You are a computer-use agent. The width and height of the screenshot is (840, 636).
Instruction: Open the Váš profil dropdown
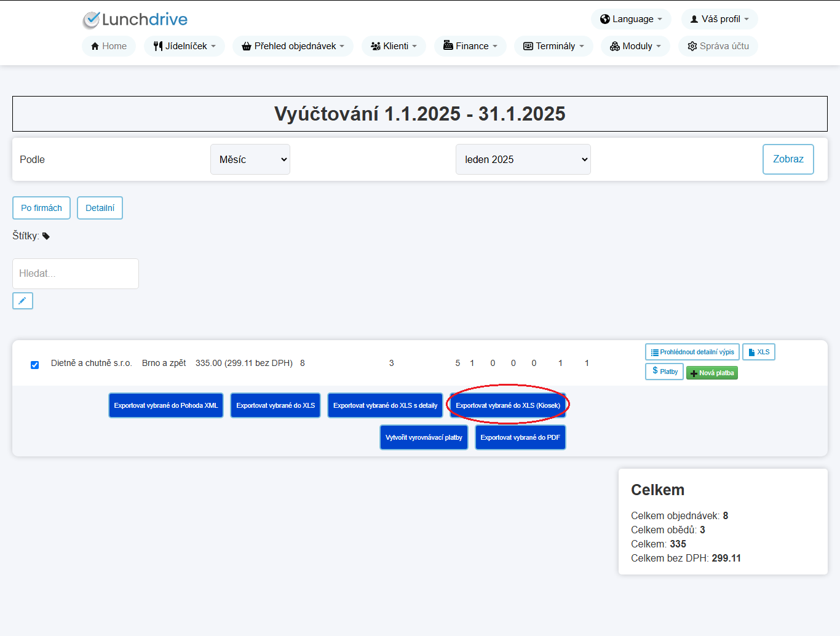click(x=719, y=19)
